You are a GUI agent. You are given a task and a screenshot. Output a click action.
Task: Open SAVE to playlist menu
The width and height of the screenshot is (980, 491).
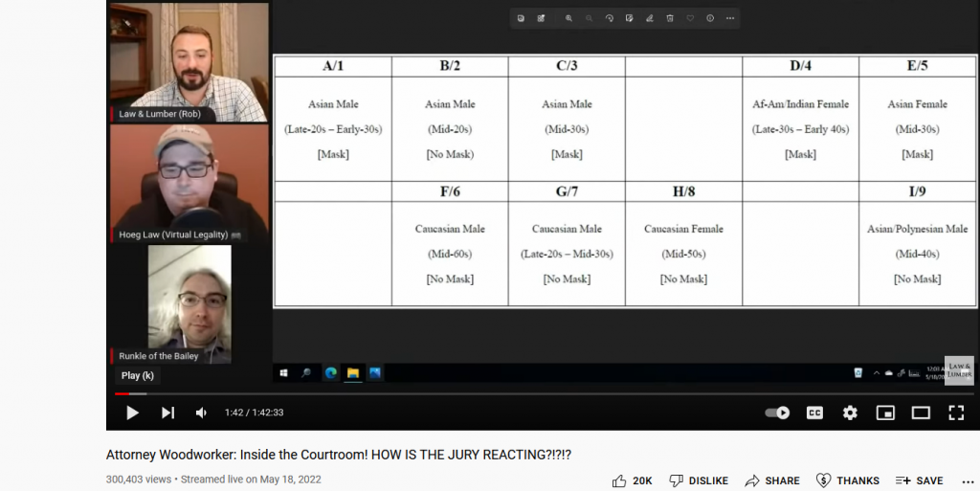click(x=919, y=480)
